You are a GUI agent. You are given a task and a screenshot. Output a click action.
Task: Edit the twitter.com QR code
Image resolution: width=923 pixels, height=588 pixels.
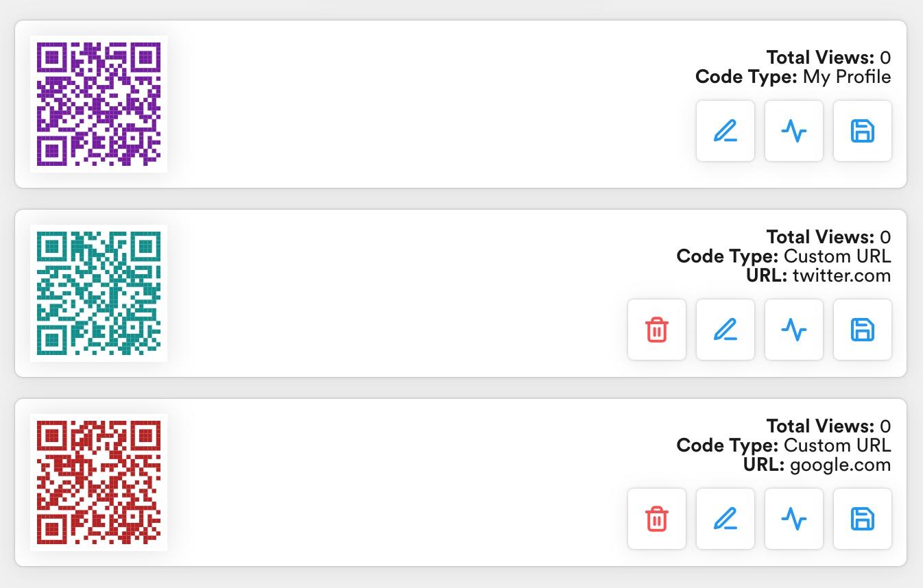coord(725,330)
